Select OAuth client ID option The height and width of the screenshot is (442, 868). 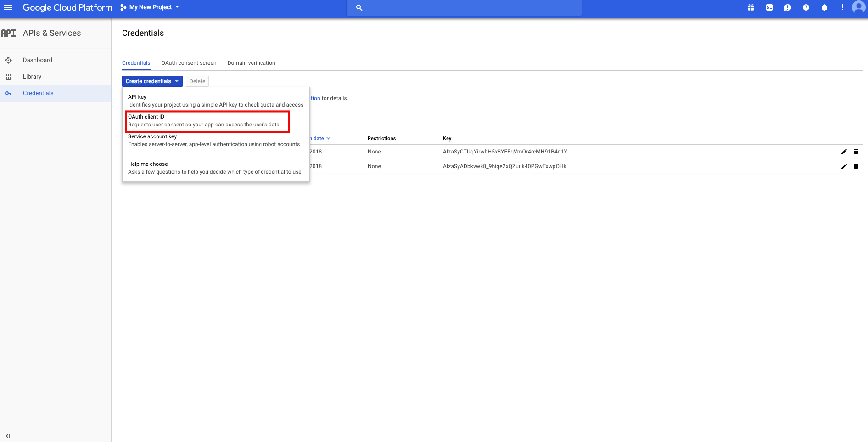(x=207, y=121)
